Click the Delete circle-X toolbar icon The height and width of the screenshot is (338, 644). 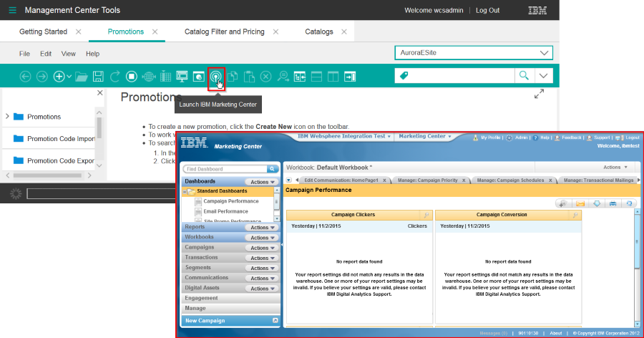[x=266, y=77]
